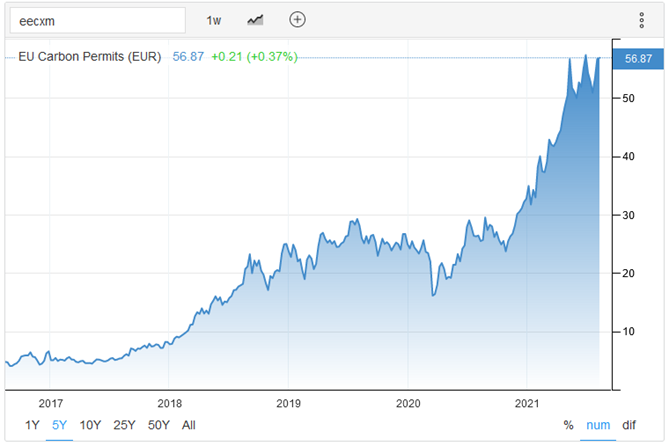Toggle percent display mode
669x446 pixels.
568,425
